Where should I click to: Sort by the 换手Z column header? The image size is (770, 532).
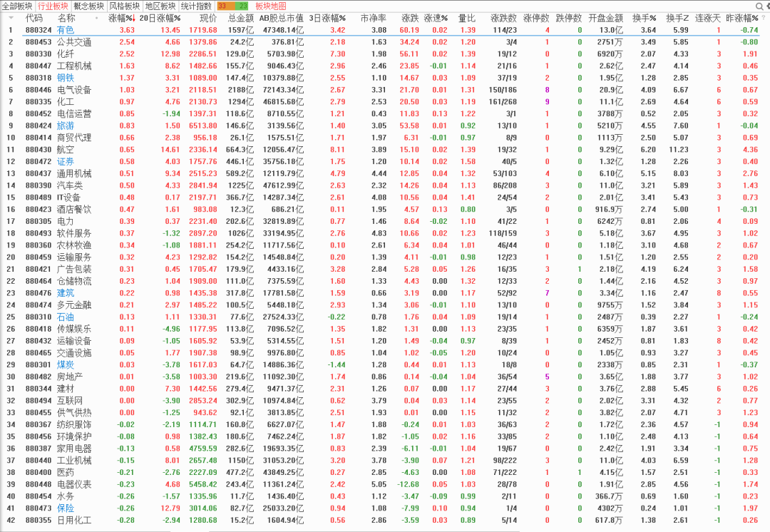click(x=677, y=18)
